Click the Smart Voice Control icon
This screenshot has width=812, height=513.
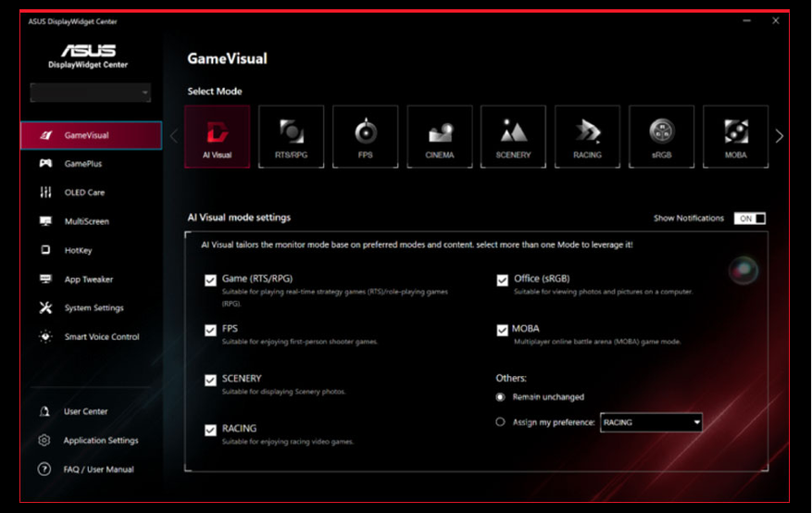[x=45, y=336]
